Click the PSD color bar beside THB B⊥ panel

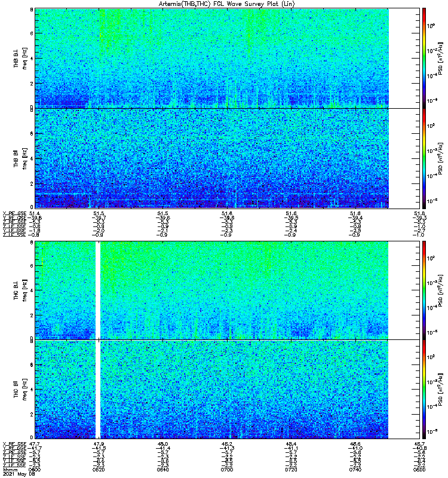point(424,58)
